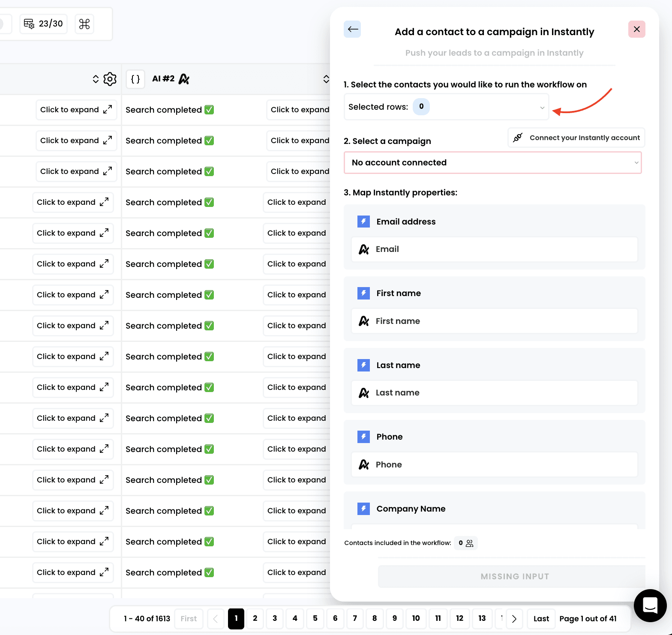Image resolution: width=672 pixels, height=635 pixels.
Task: Click the command key shortcut icon
Action: [84, 24]
